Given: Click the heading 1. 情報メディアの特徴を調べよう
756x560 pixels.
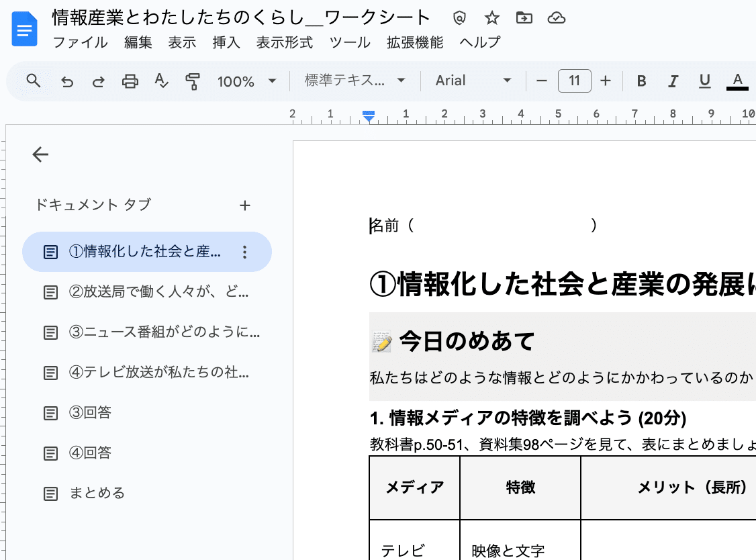Looking at the screenshot, I should pos(528,418).
